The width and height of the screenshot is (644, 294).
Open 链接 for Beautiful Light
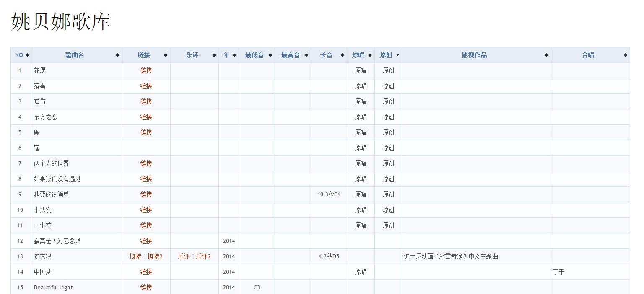point(146,287)
